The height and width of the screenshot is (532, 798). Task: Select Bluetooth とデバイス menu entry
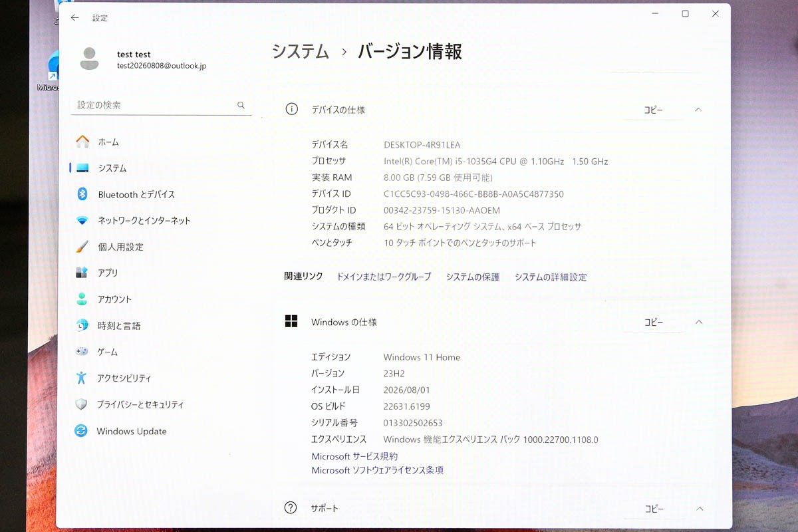(x=136, y=194)
